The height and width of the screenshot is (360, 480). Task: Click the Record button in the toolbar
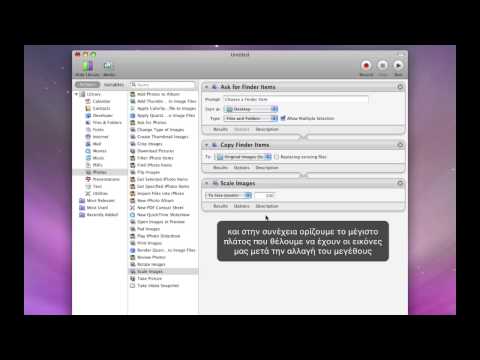pyautogui.click(x=366, y=66)
